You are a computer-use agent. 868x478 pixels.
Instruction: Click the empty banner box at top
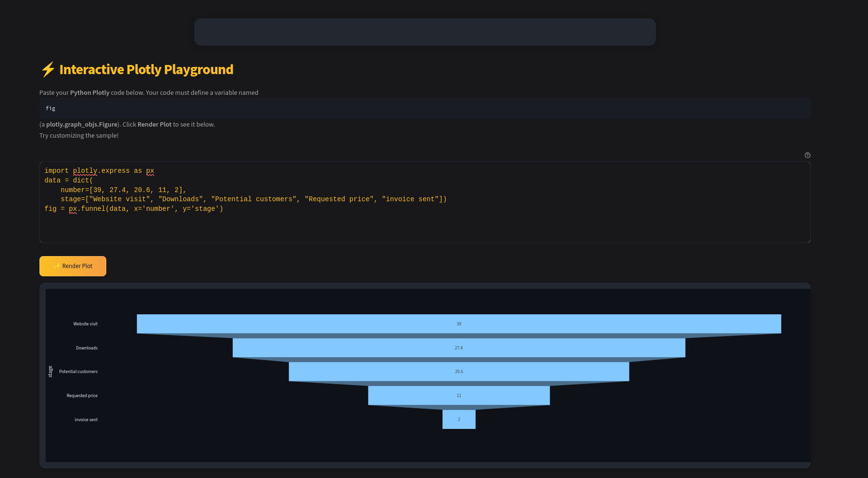point(425,32)
